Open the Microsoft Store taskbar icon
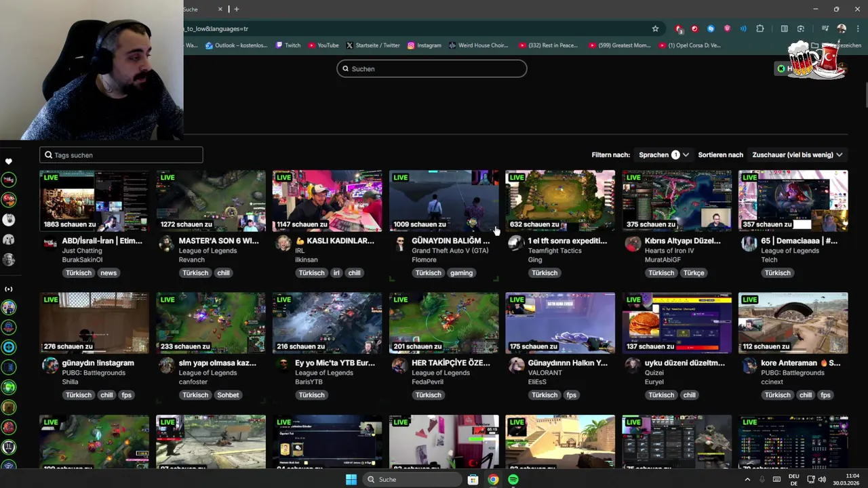The height and width of the screenshot is (488, 868). 473,479
